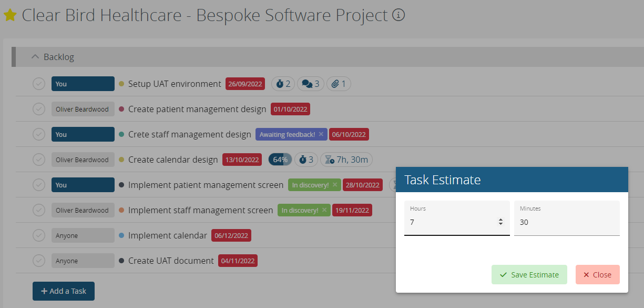Image resolution: width=644 pixels, height=308 pixels.
Task: Open comments badge on Setup UAT environment
Action: (x=311, y=84)
